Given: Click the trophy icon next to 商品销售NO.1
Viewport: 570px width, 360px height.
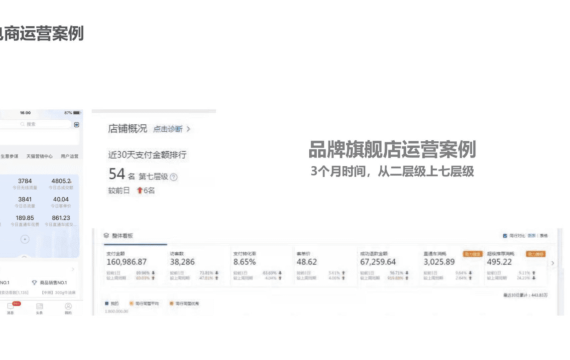Looking at the screenshot, I should (x=34, y=283).
